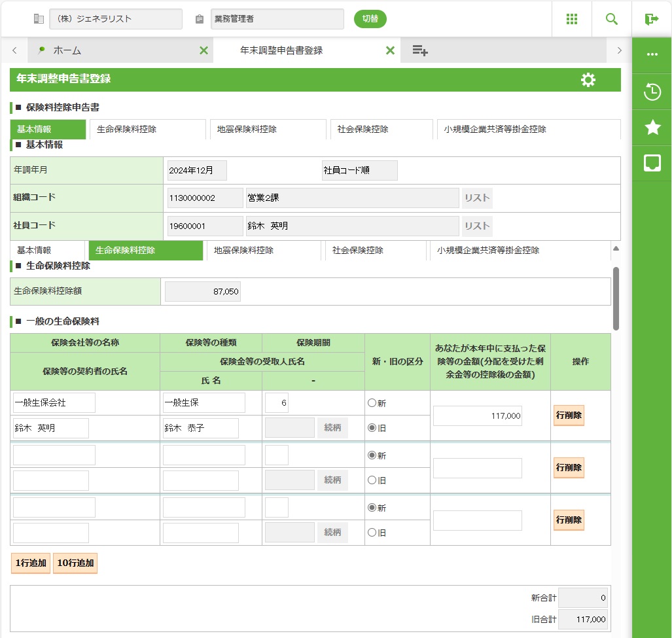672x638 pixels.
Task: Open the apps grid menu icon
Action: coord(572,19)
